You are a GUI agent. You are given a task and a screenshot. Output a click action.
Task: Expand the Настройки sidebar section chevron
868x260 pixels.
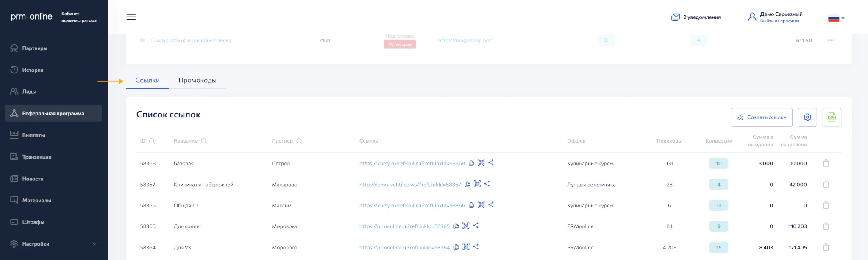tap(94, 243)
